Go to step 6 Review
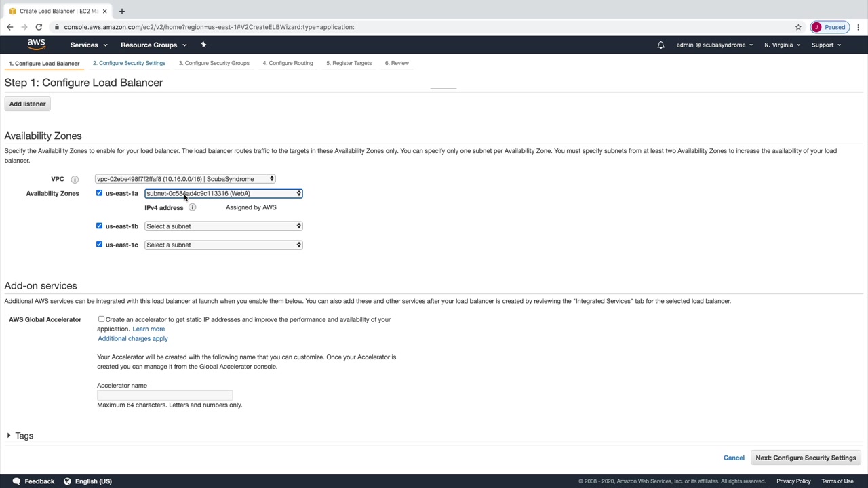This screenshot has height=488, width=868. 397,63
